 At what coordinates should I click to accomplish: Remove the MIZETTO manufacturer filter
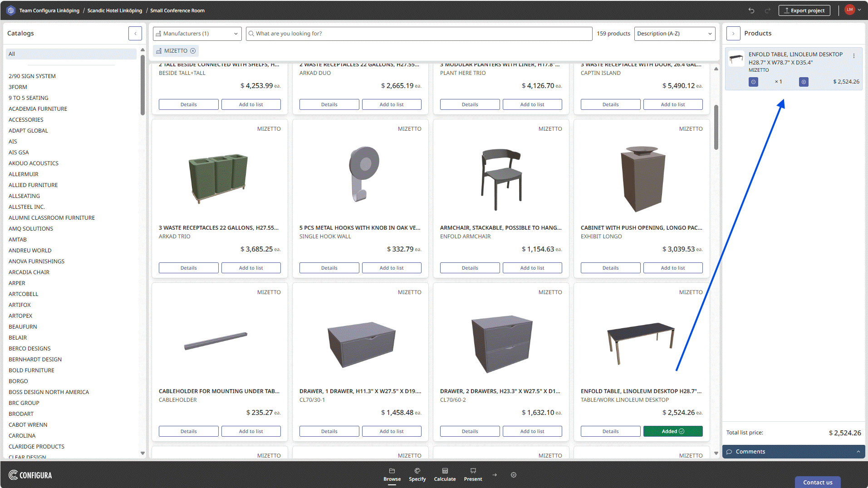[193, 51]
